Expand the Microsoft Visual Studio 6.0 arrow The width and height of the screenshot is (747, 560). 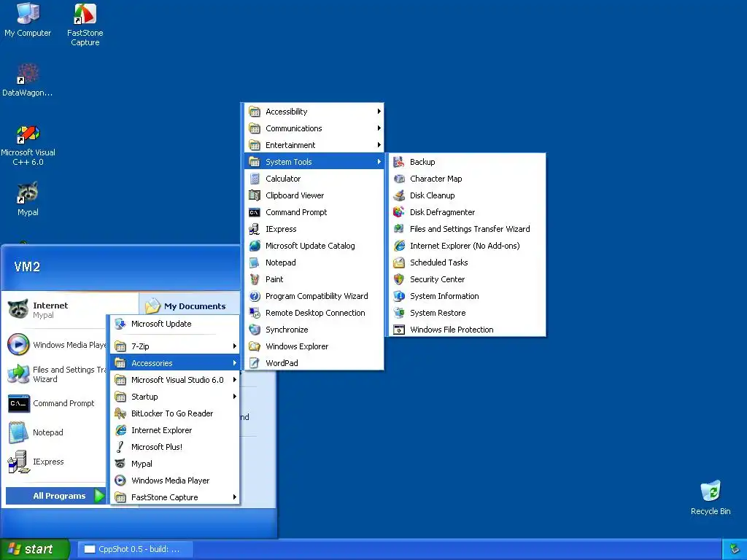pos(234,379)
